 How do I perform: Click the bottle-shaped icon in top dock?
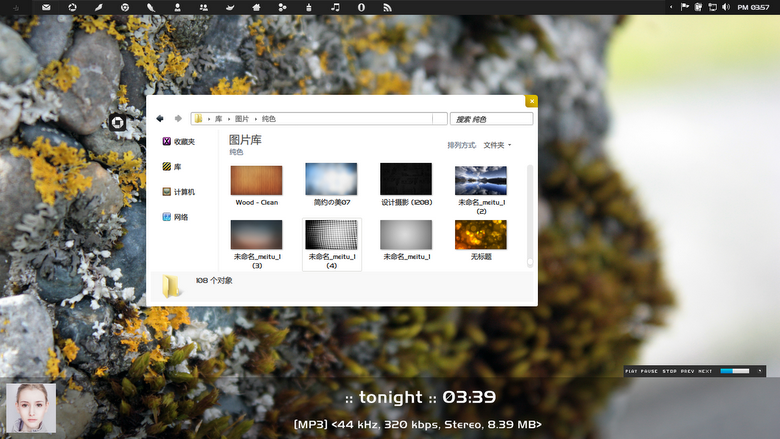[309, 7]
